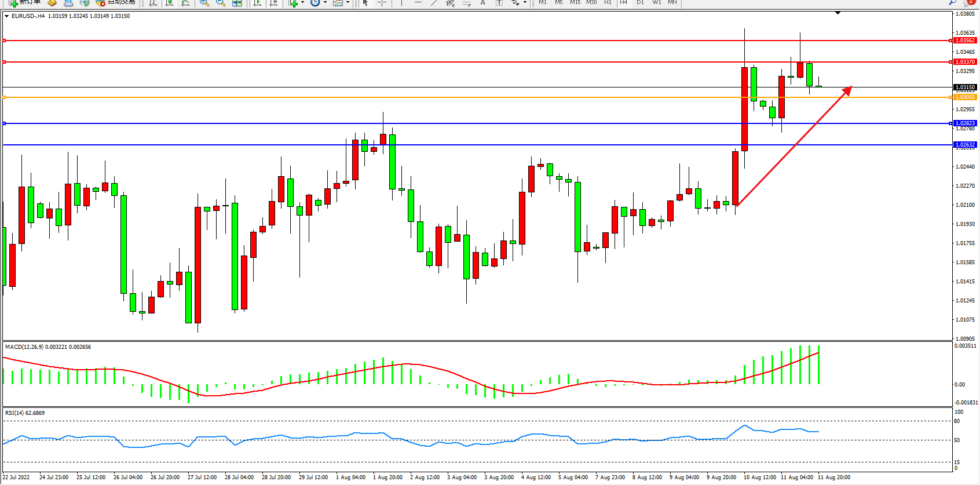Switch to the D1 timeframe
Image resolution: width=980 pixels, height=485 pixels.
pos(640,2)
